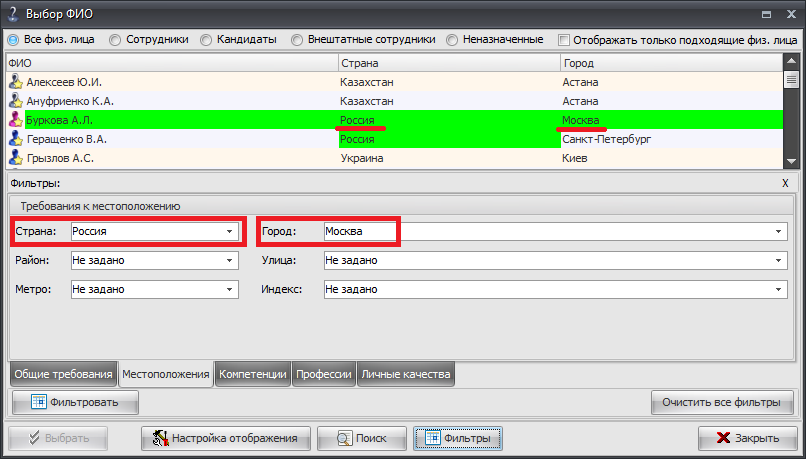Click the person icon beside Алексеев Ю.И.

15,82
